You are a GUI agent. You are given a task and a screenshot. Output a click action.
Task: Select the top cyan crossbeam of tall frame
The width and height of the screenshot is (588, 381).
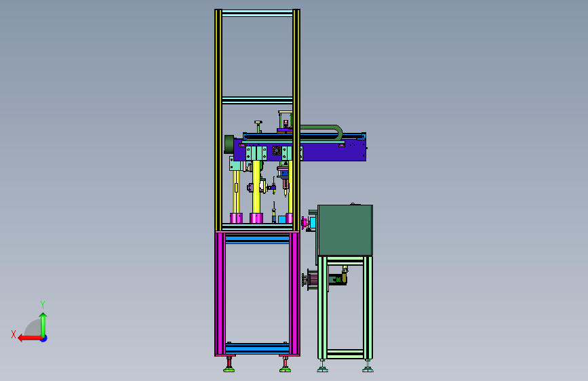(x=257, y=14)
